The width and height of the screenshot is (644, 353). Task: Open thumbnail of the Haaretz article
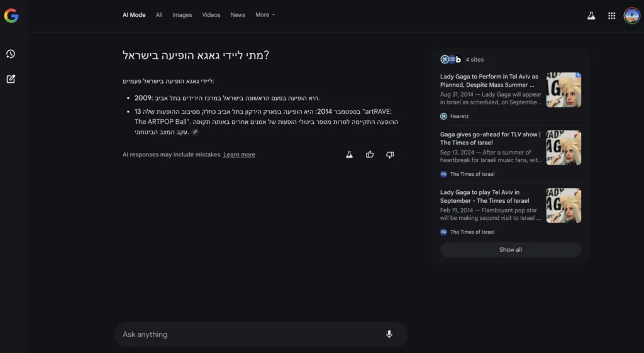(563, 90)
